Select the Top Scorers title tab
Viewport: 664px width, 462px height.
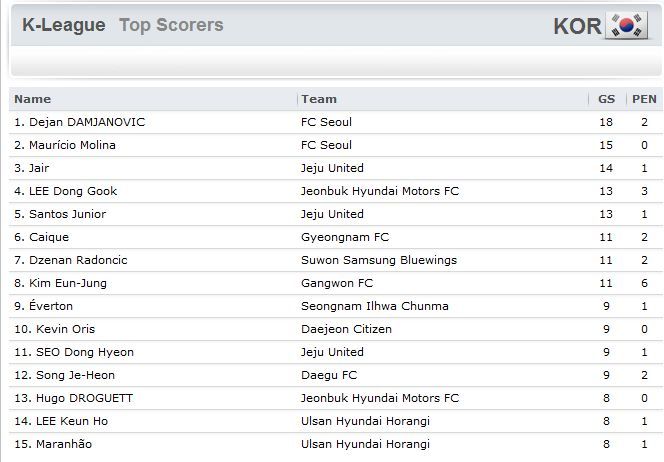click(171, 25)
